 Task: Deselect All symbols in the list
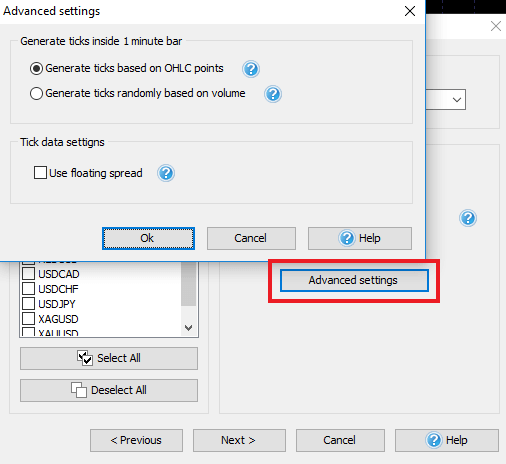(109, 390)
